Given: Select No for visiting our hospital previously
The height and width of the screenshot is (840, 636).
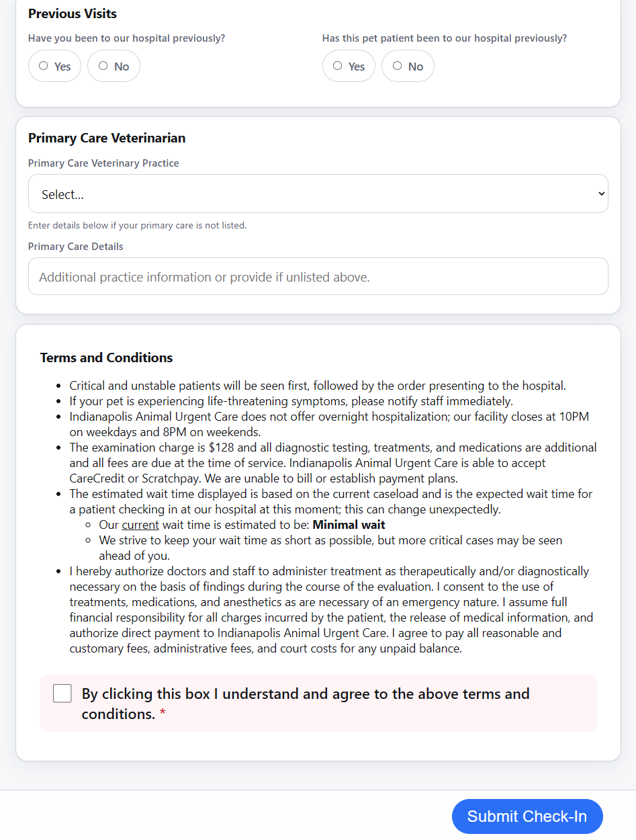Looking at the screenshot, I should pos(113,66).
